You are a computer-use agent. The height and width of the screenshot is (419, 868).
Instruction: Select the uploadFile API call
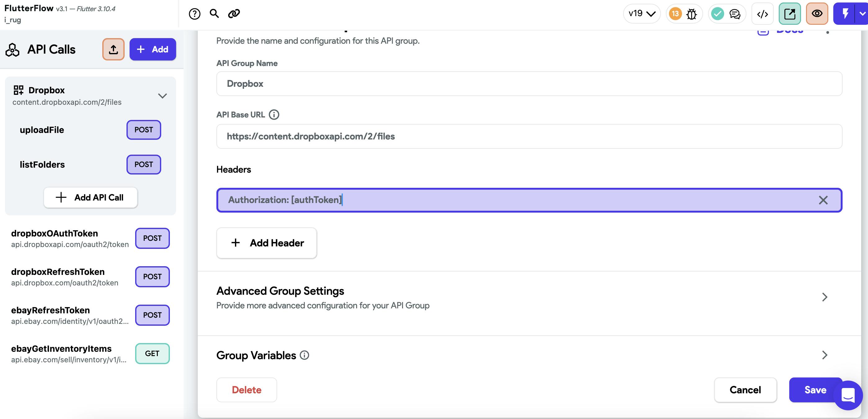42,130
